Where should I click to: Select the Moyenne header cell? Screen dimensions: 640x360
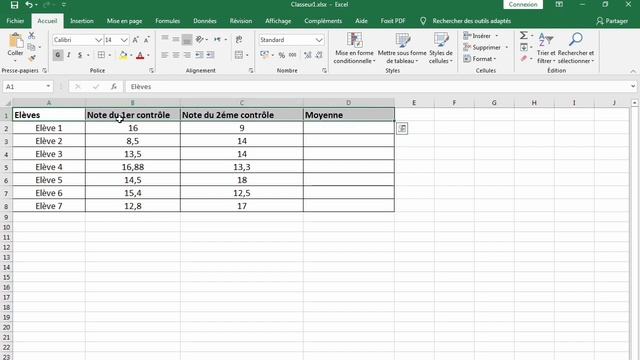(x=349, y=115)
